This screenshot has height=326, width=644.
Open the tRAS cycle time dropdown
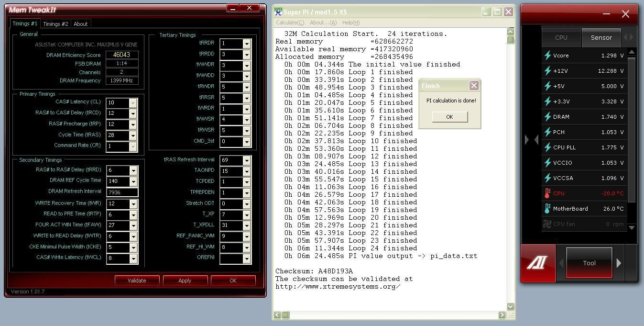(x=133, y=135)
